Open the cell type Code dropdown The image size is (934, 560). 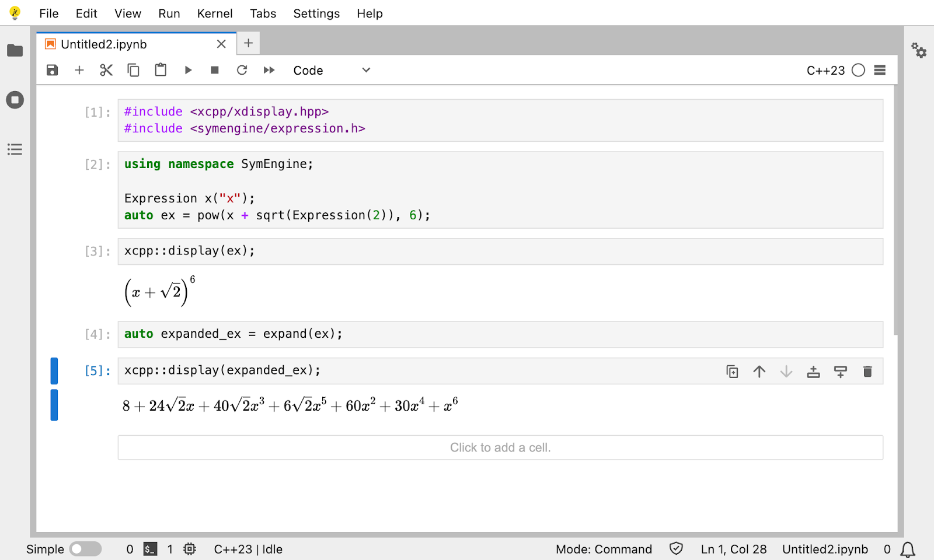pyautogui.click(x=332, y=70)
